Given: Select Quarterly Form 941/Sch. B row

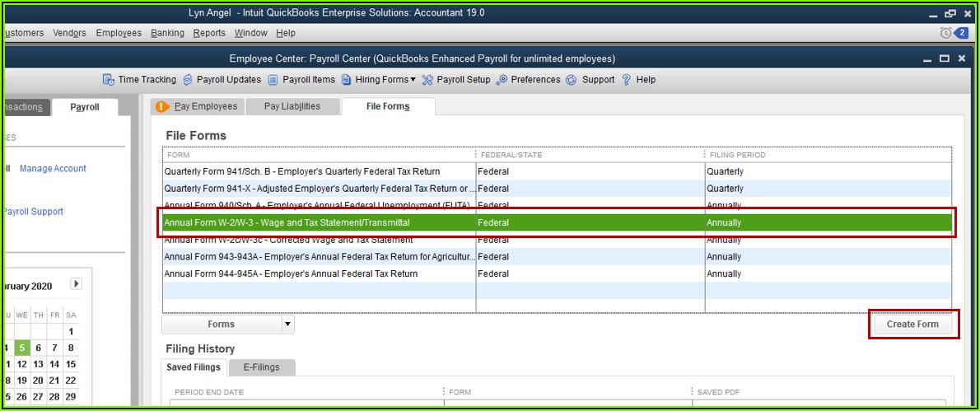Looking at the screenshot, I should pos(302,171).
